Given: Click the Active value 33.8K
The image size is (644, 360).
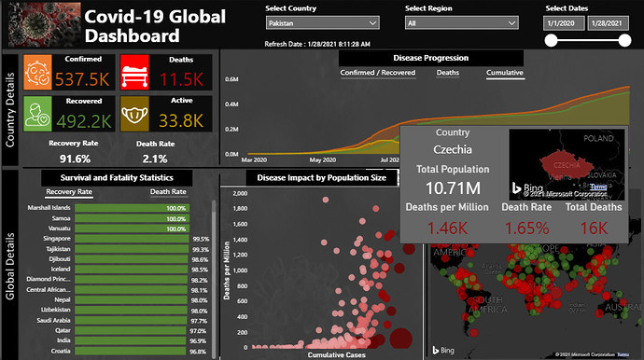Looking at the screenshot, I should [x=181, y=121].
